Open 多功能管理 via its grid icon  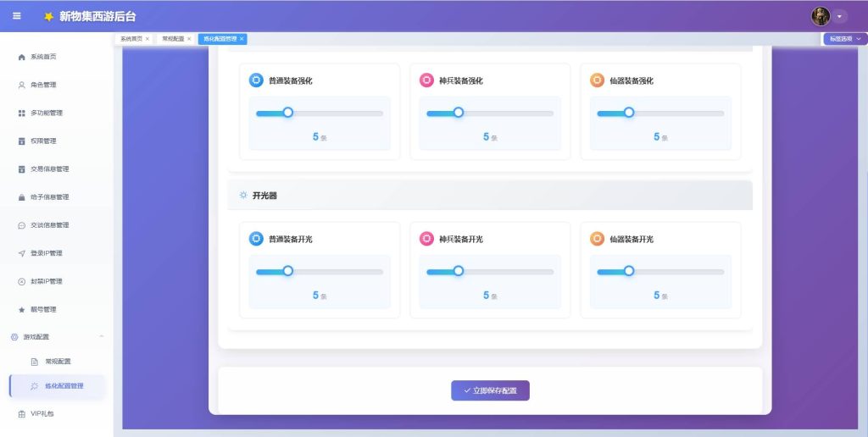tap(21, 113)
